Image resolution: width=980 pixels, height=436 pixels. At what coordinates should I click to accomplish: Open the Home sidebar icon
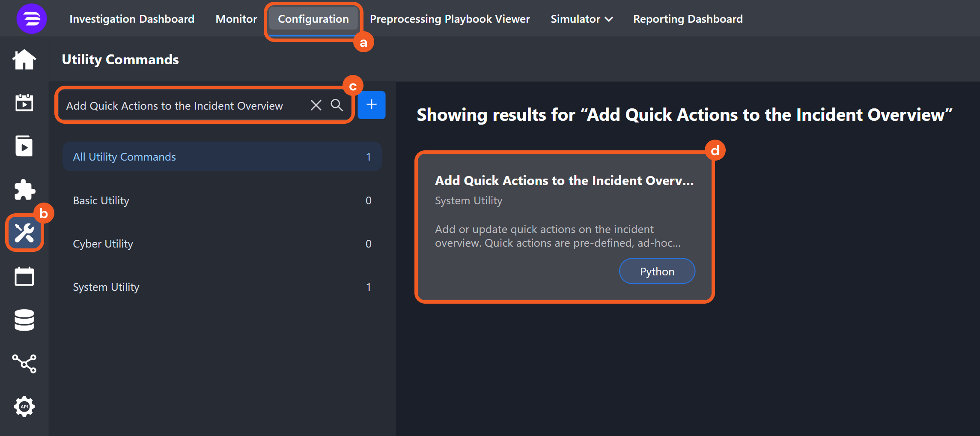click(x=24, y=60)
